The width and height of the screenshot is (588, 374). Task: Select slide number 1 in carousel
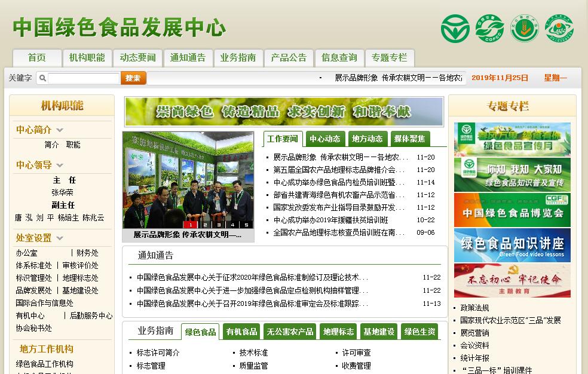pos(191,225)
